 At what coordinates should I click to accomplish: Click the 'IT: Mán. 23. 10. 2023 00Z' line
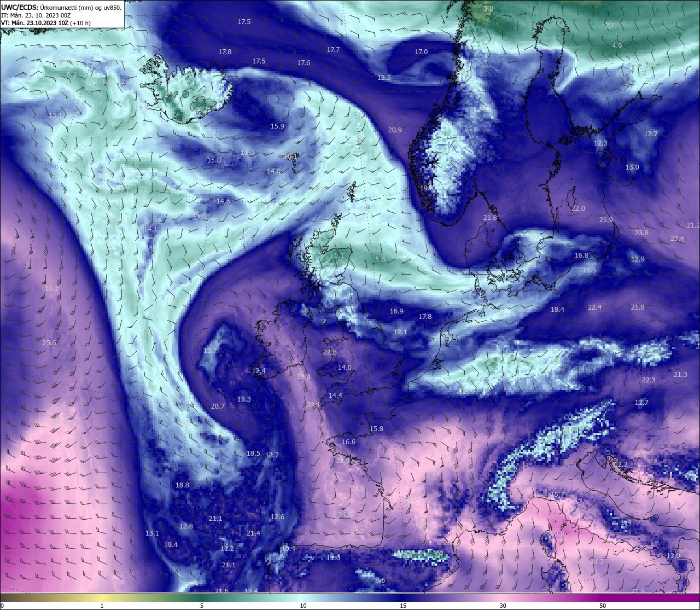pyautogui.click(x=36, y=15)
